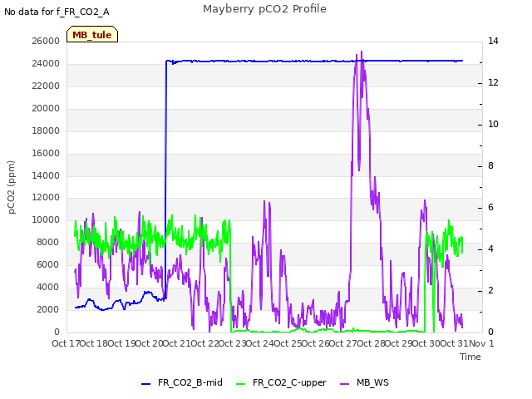Click the Oct 20 x-axis tick label
Image resolution: width=532 pixels, height=399 pixels.
pyautogui.click(x=150, y=343)
